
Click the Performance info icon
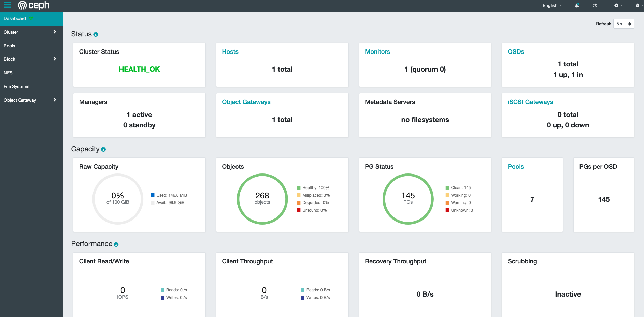coord(116,244)
